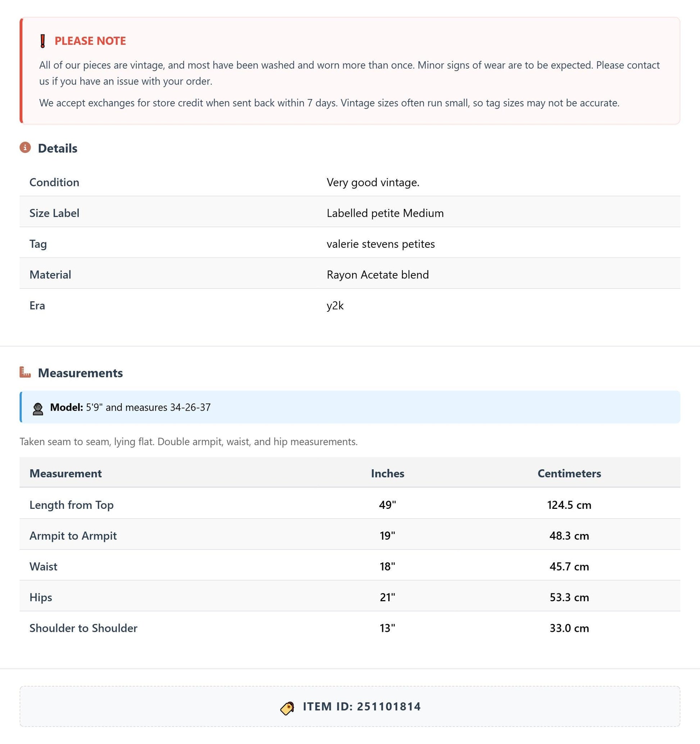Select the 124.5 cm length value

point(569,505)
